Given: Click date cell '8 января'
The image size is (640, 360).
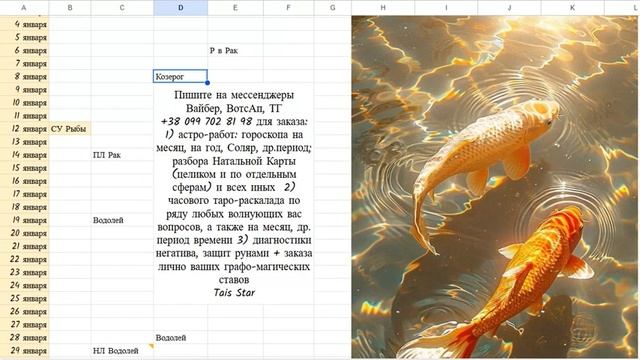Looking at the screenshot, I should pyautogui.click(x=24, y=77).
